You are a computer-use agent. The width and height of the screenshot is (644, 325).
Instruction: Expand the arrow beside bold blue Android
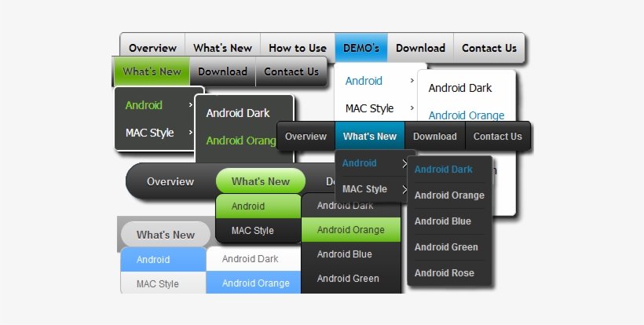[x=405, y=164]
